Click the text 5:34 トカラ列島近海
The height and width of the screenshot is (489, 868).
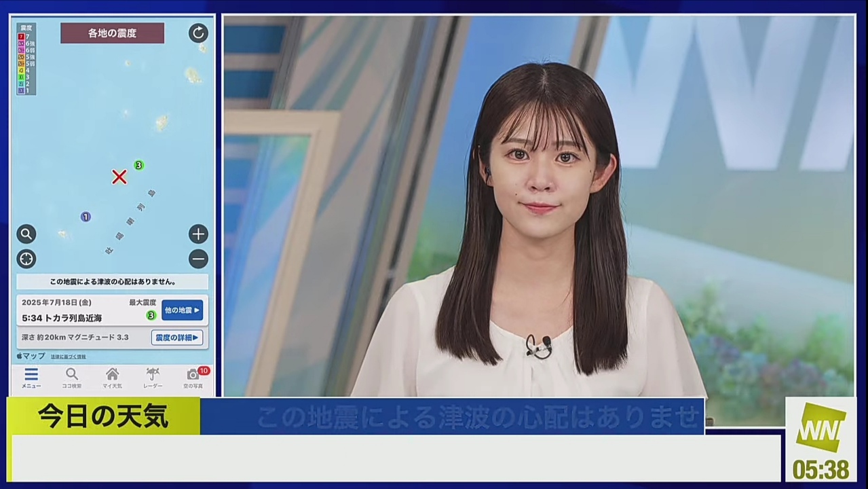(62, 318)
